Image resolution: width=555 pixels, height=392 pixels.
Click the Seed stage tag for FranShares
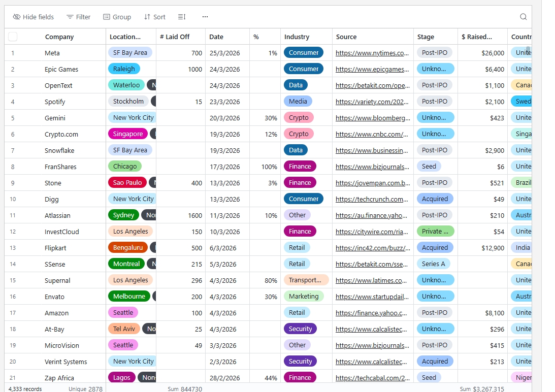(x=429, y=167)
